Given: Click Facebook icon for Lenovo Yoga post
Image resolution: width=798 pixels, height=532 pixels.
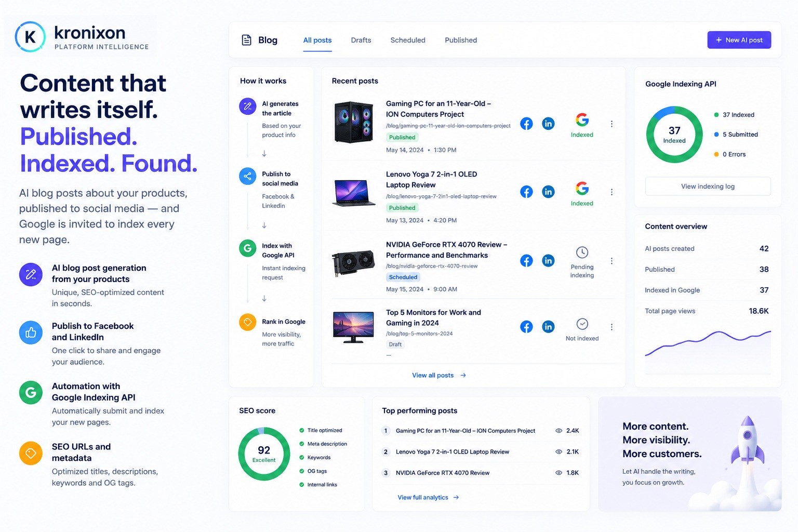Looking at the screenshot, I should click(526, 192).
